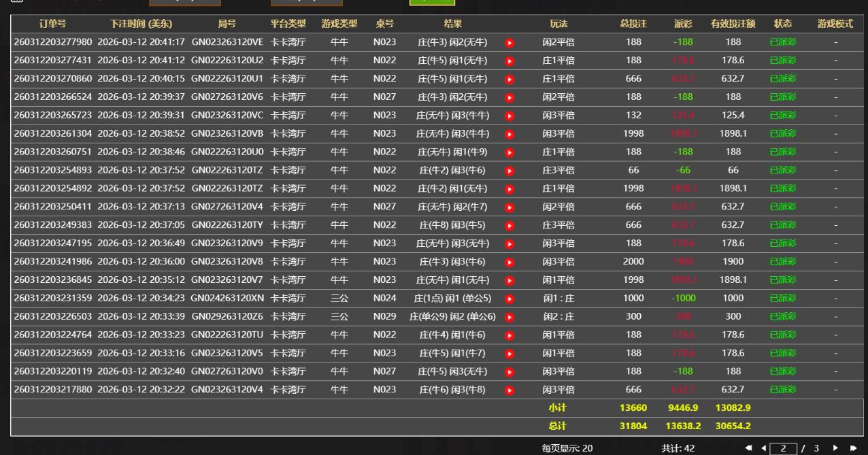Click replay icon for round GN023263120VB

pyautogui.click(x=510, y=133)
